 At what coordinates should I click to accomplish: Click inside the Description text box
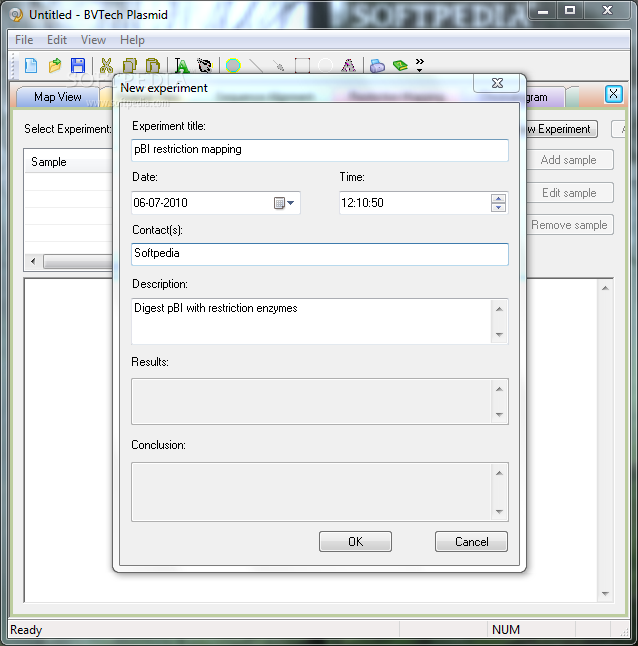click(311, 321)
